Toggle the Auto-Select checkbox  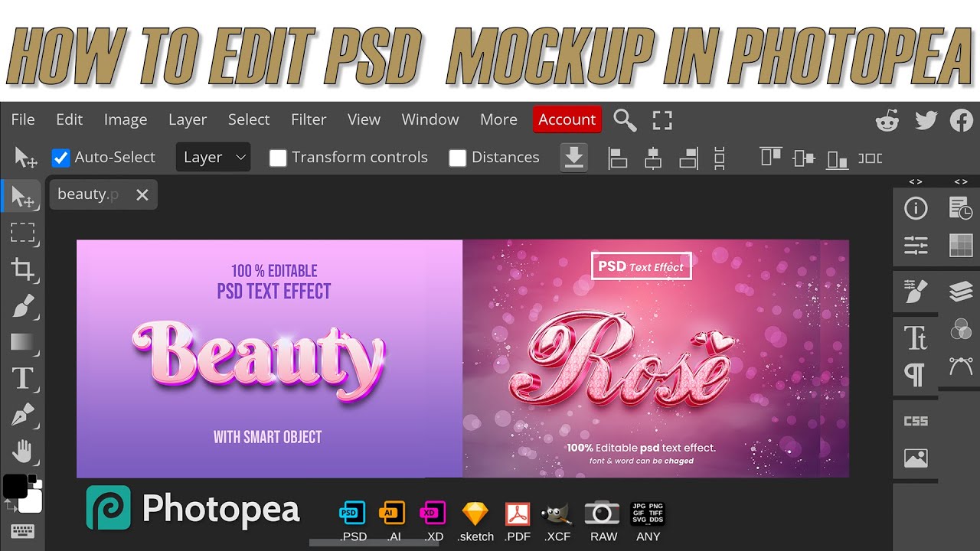pyautogui.click(x=60, y=158)
